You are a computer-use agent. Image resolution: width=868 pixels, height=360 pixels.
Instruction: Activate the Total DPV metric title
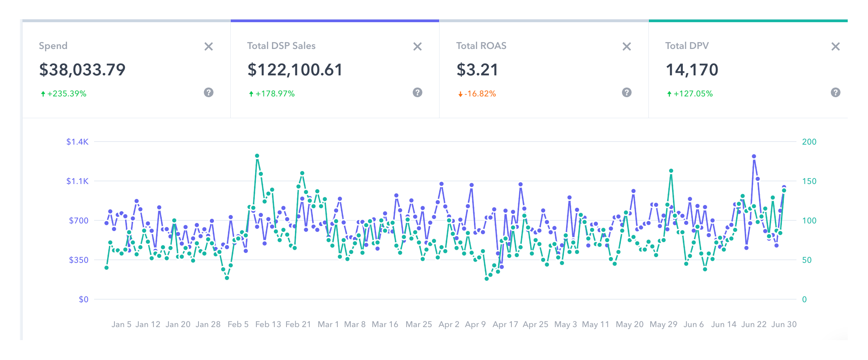tap(687, 46)
